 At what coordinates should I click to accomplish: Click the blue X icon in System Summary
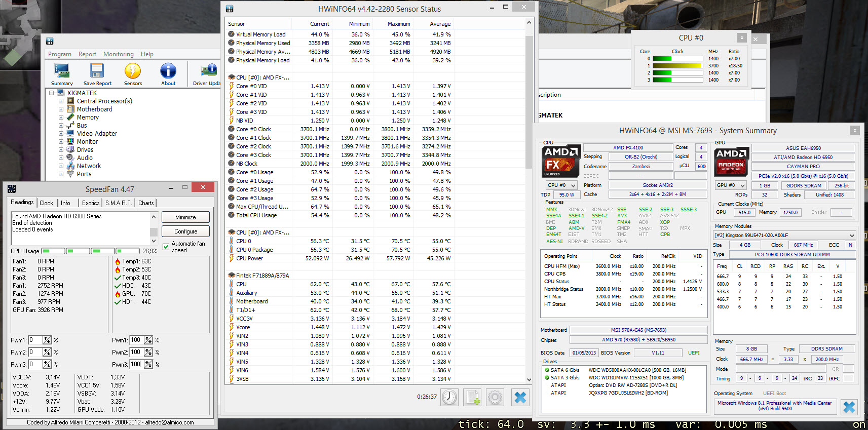point(849,407)
